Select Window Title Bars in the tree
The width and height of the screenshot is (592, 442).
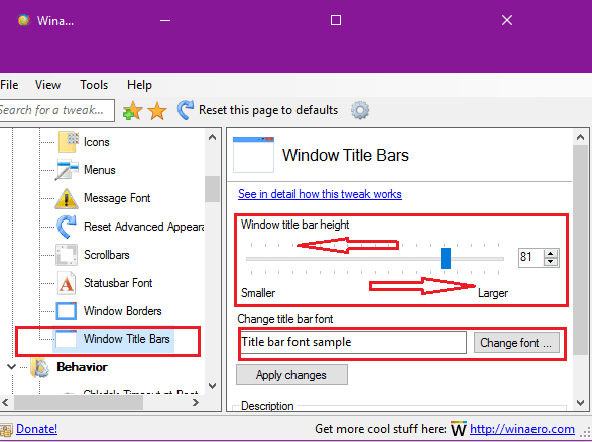click(x=126, y=339)
